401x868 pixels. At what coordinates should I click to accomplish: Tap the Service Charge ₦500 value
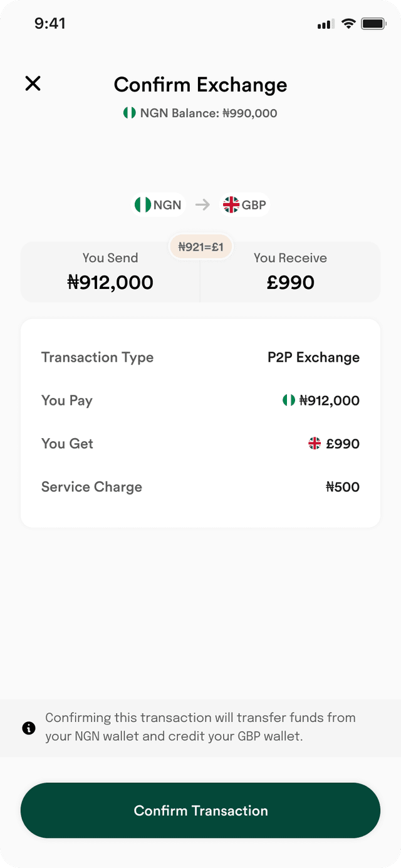[343, 487]
